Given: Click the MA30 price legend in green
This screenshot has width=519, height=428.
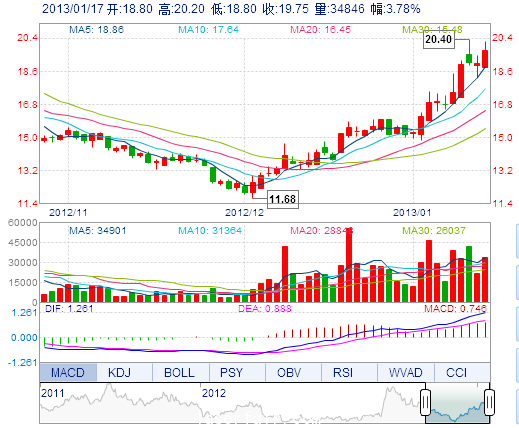Looking at the screenshot, I should coord(432,30).
